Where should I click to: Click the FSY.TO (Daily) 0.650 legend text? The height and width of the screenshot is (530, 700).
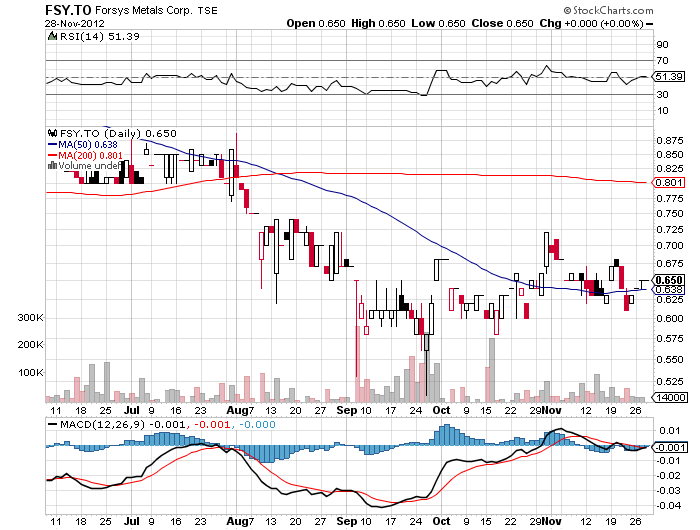118,134
